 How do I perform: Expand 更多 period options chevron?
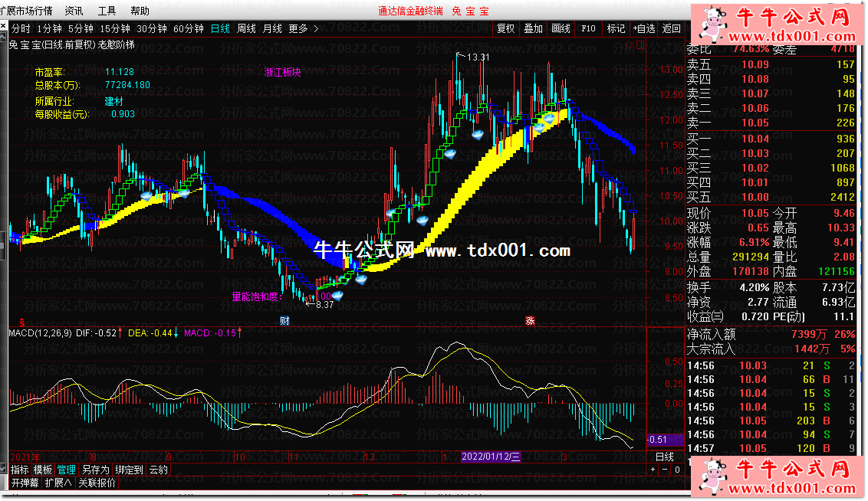(x=316, y=28)
